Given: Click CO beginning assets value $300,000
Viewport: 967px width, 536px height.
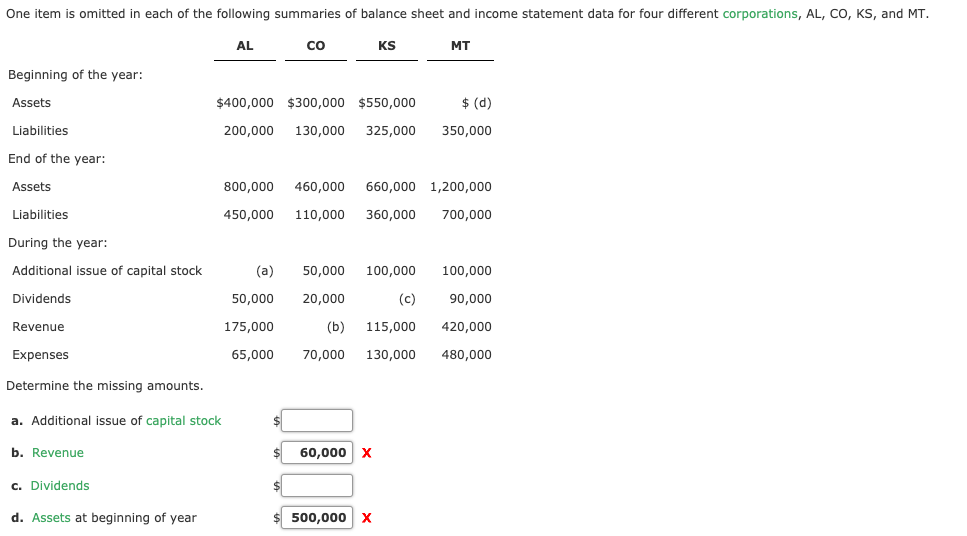Looking at the screenshot, I should click(x=316, y=102).
